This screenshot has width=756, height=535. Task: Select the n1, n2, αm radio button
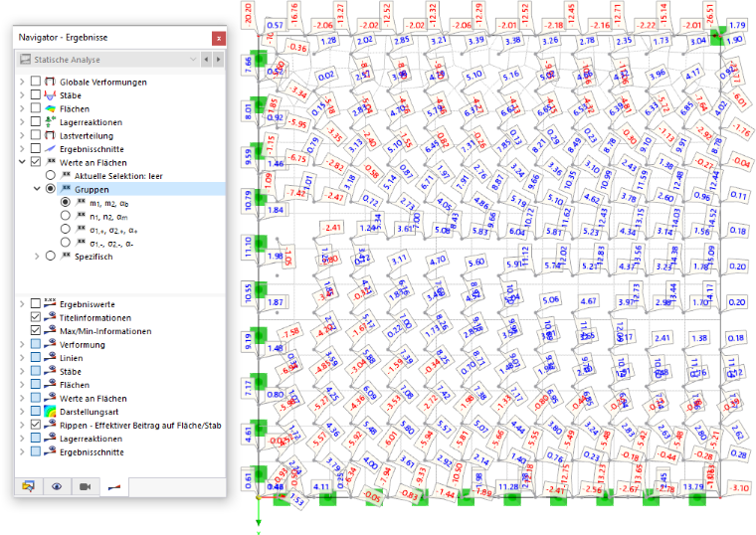click(x=65, y=216)
